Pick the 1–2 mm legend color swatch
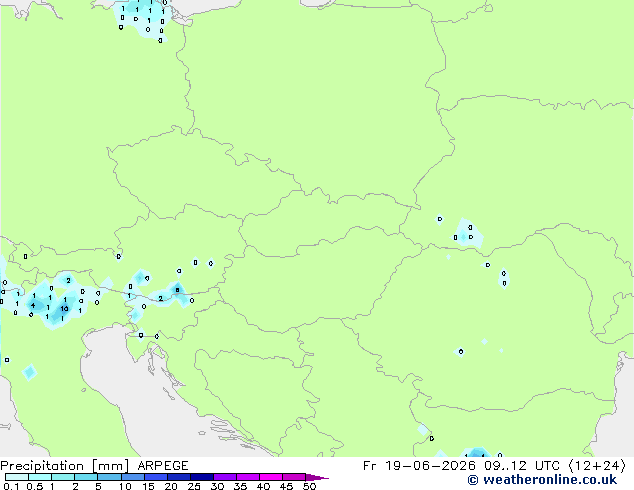 (x=63, y=477)
